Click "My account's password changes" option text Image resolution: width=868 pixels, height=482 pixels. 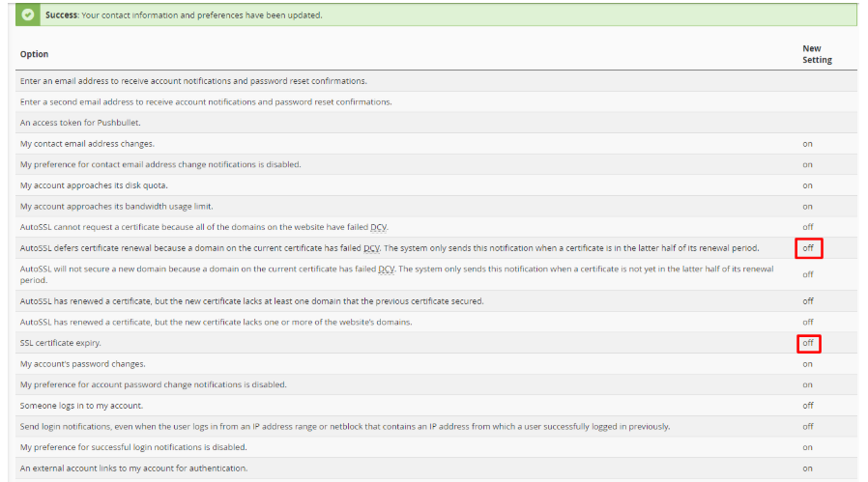[82, 364]
